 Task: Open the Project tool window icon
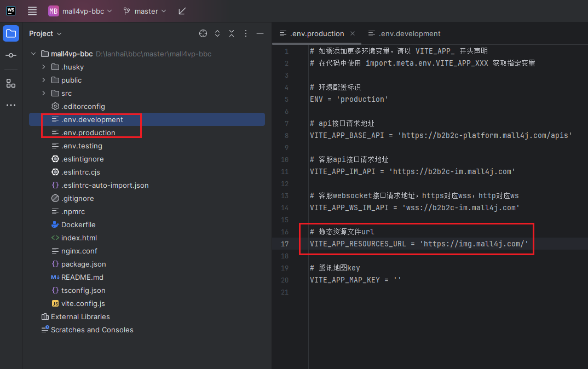tap(11, 33)
